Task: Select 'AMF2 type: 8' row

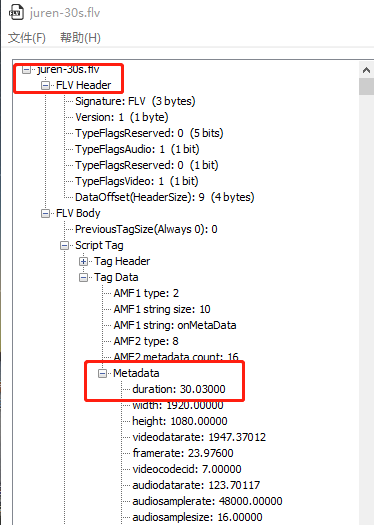Action: click(x=146, y=342)
